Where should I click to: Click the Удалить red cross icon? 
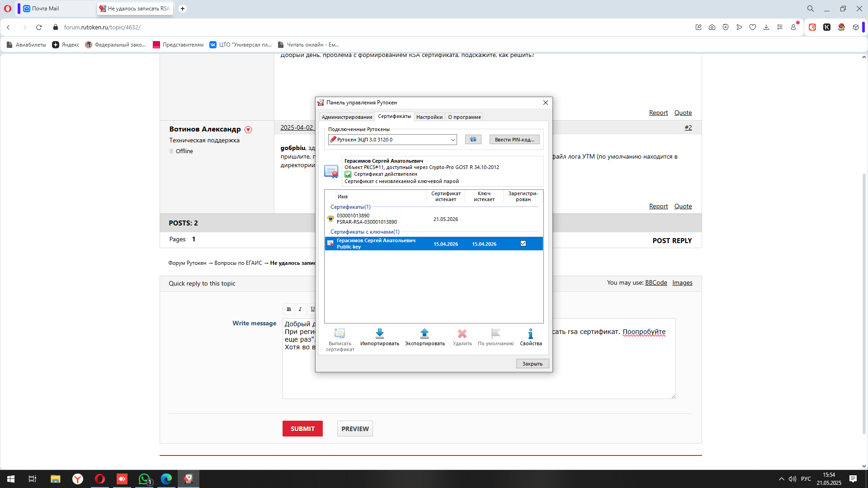[462, 333]
